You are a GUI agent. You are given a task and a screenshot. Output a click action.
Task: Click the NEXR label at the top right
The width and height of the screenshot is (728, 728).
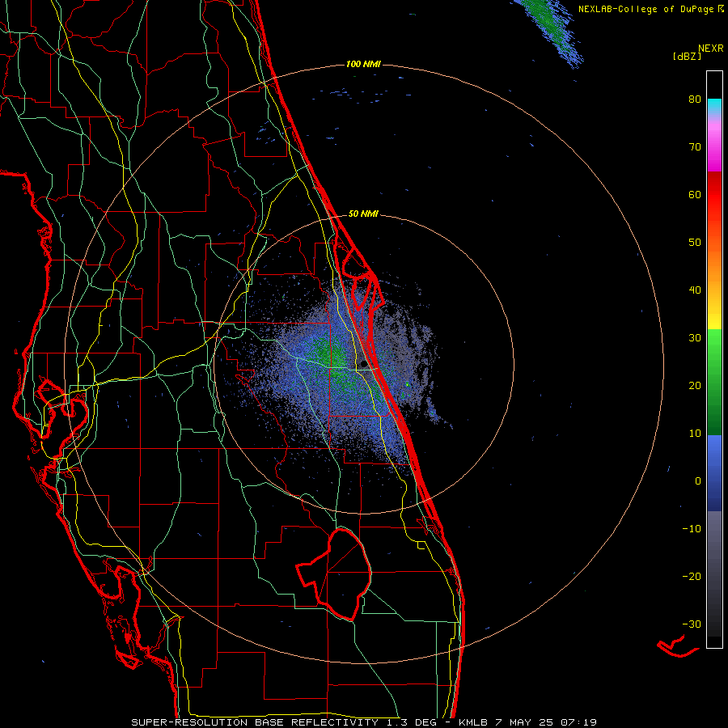710,49
